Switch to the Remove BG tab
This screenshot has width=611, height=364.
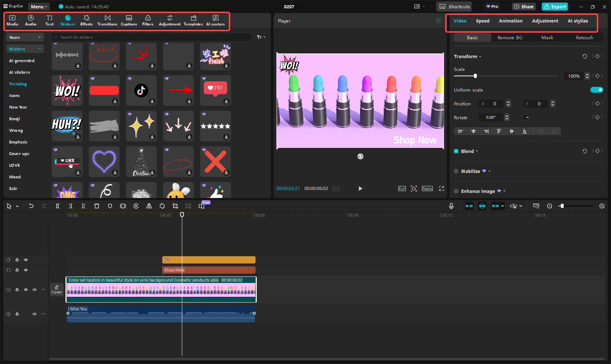tap(510, 37)
